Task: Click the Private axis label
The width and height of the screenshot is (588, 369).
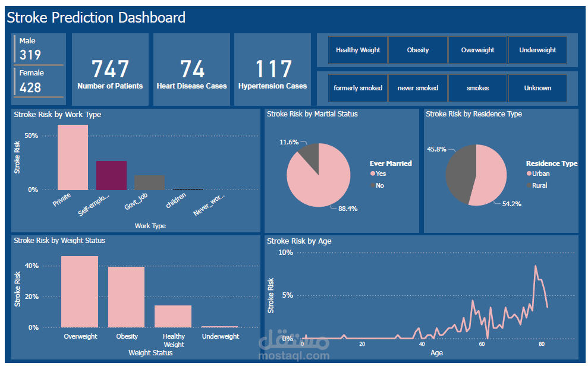Action: click(62, 200)
